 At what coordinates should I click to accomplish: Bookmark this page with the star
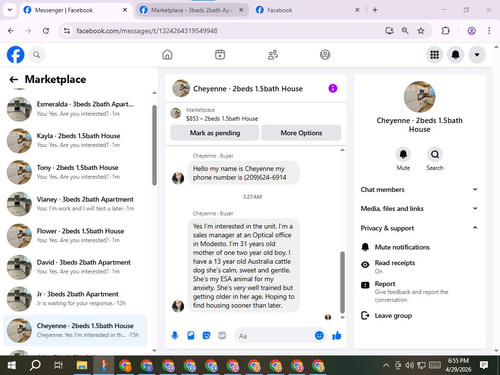pos(421,31)
